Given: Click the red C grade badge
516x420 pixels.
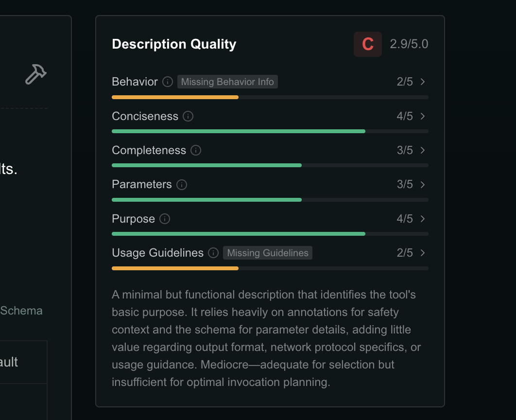Looking at the screenshot, I should pos(368,44).
